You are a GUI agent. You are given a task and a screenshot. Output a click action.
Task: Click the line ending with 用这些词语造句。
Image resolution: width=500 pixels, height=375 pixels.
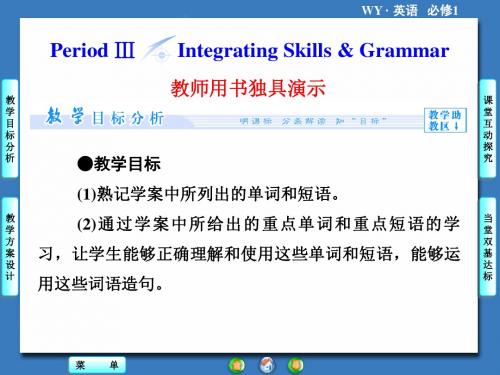pyautogui.click(x=101, y=284)
